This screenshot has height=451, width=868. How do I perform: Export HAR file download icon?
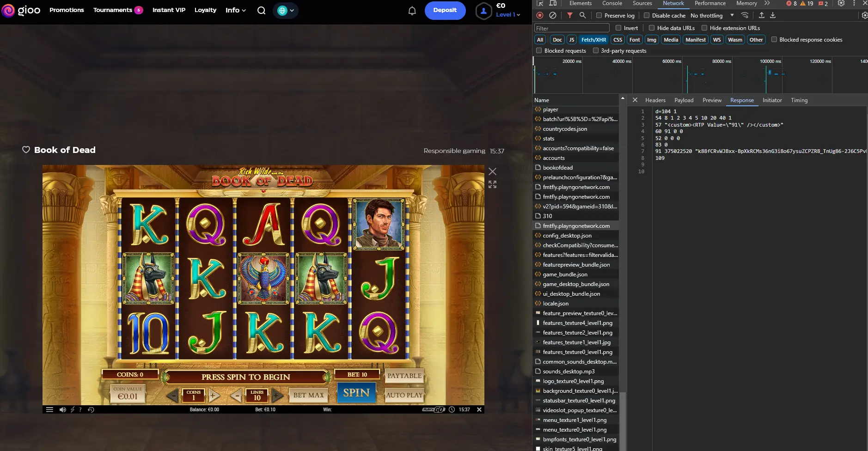coord(773,15)
